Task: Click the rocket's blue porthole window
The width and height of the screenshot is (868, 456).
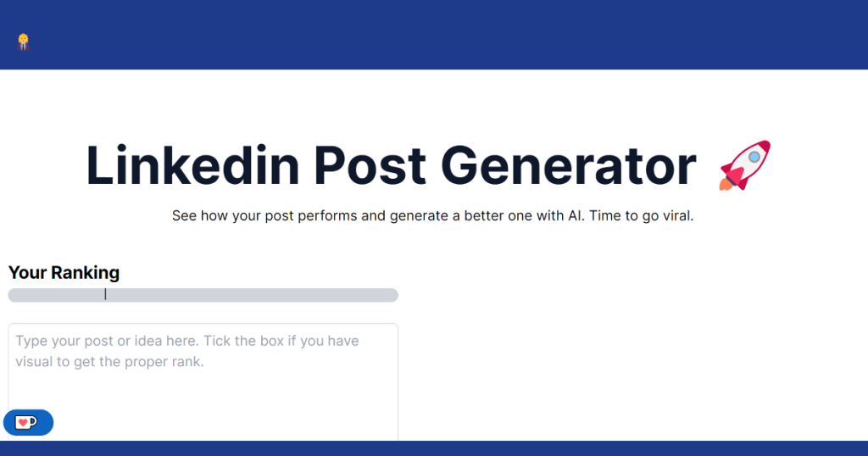Action: click(754, 158)
